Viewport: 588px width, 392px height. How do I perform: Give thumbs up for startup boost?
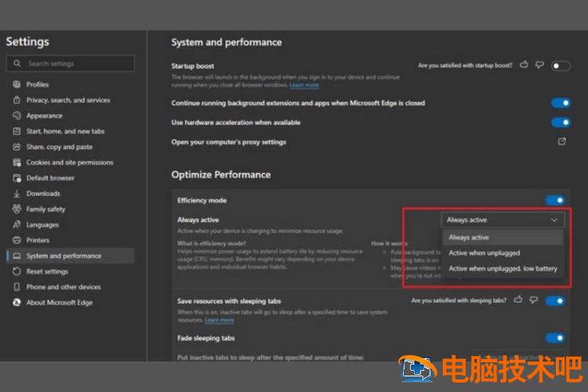524,65
